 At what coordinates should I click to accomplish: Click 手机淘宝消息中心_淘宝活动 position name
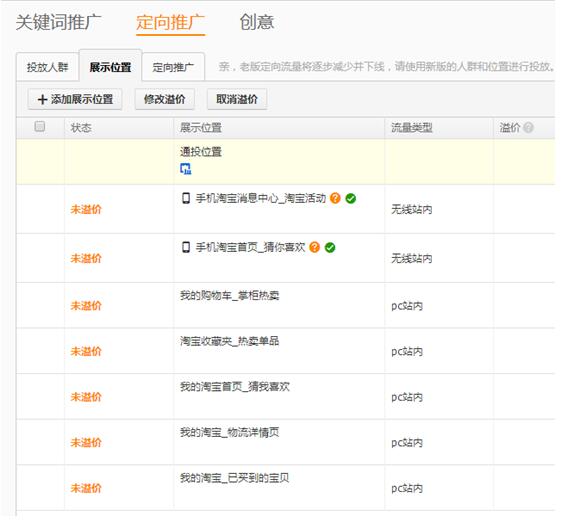click(x=261, y=198)
